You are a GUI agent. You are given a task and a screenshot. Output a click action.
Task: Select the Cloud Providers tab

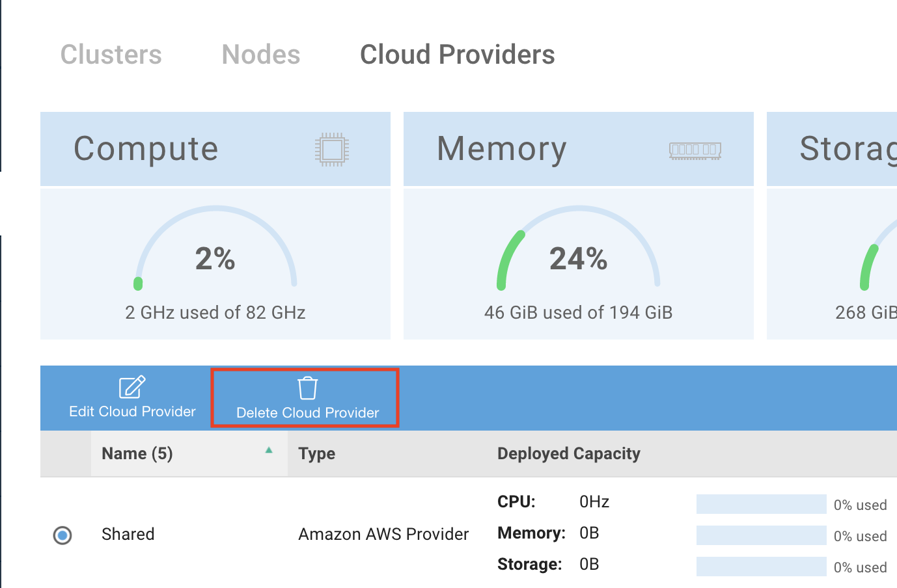[457, 55]
